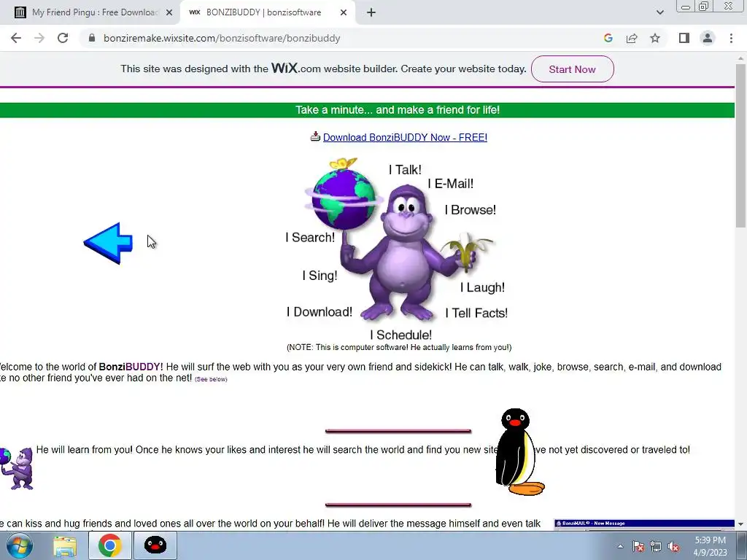
Task: Go back using the browser back arrow
Action: coord(16,38)
